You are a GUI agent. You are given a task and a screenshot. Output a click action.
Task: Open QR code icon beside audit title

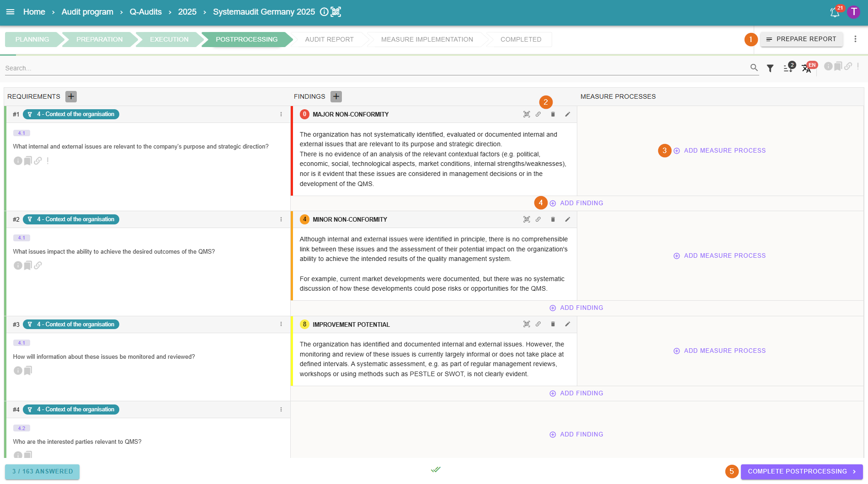336,12
